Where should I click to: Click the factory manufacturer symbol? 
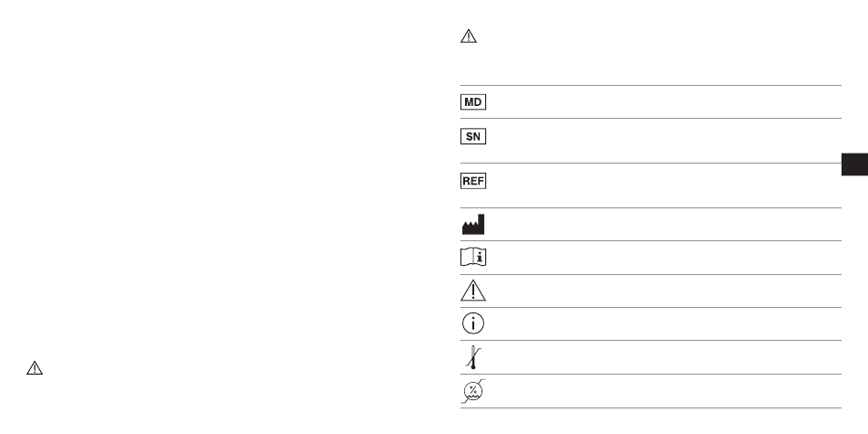tap(473, 224)
